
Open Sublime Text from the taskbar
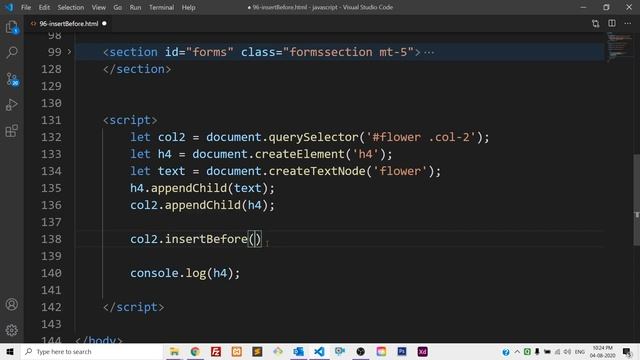257,351
